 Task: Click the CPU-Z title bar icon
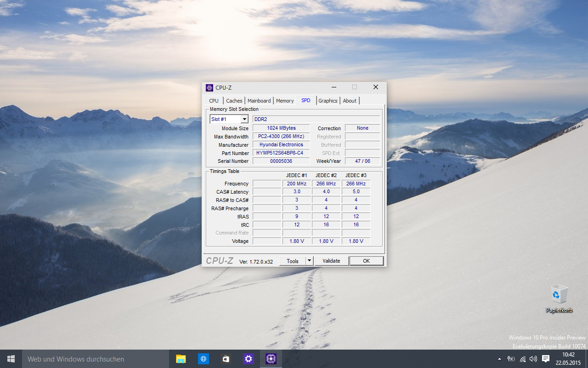(x=209, y=87)
